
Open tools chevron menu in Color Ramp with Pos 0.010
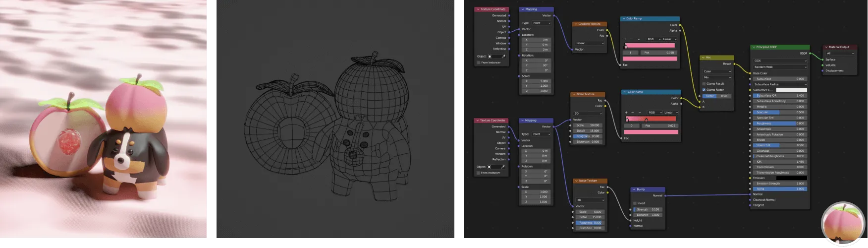(x=639, y=39)
